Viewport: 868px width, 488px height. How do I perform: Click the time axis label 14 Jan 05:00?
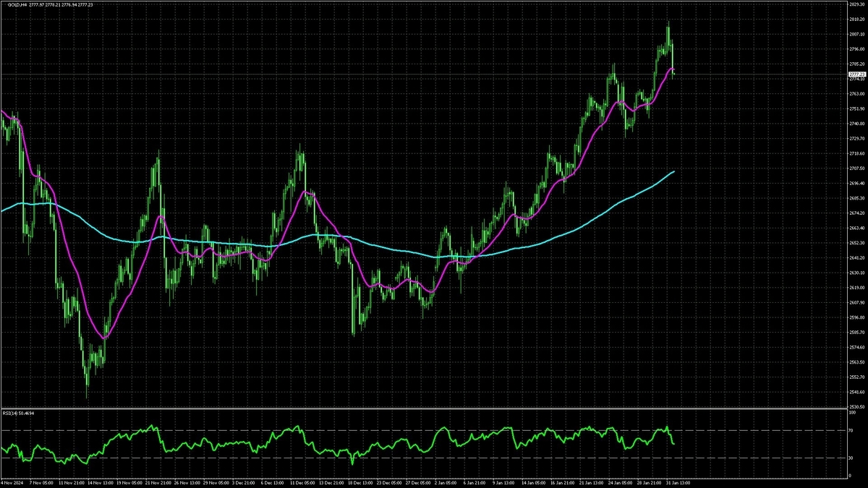[x=534, y=482]
